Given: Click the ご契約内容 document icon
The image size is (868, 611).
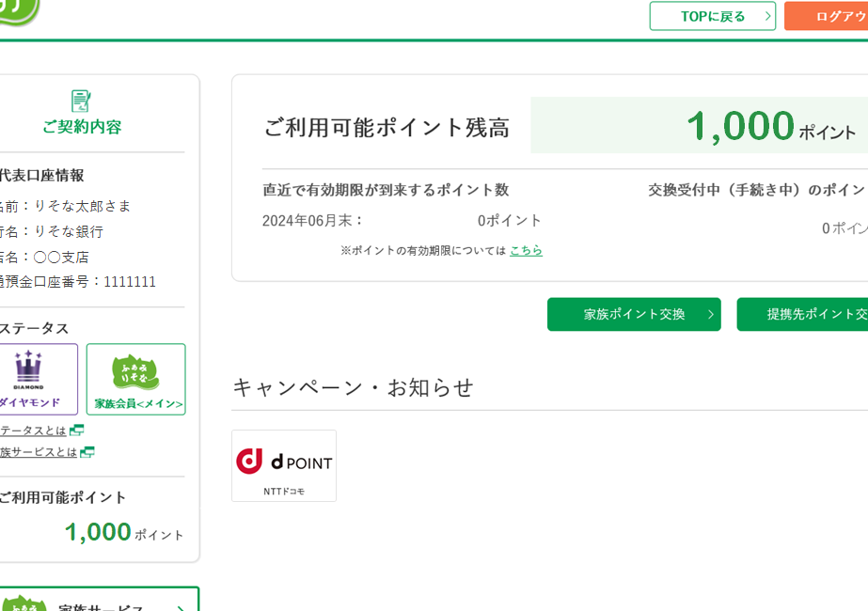Looking at the screenshot, I should point(82,101).
